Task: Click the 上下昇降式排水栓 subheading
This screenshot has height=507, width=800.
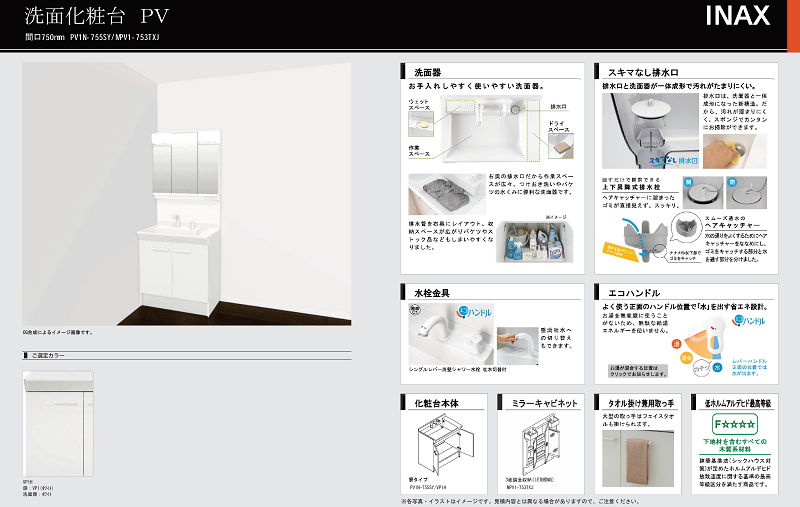Action: pos(631,187)
